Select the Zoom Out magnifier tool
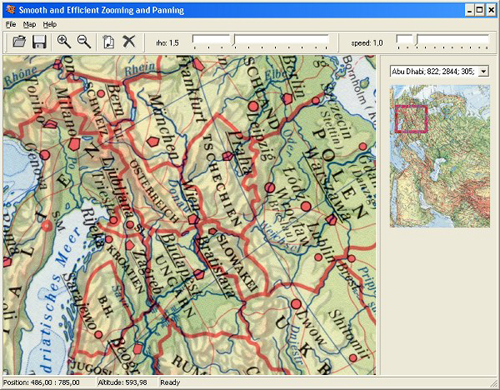 (x=84, y=42)
